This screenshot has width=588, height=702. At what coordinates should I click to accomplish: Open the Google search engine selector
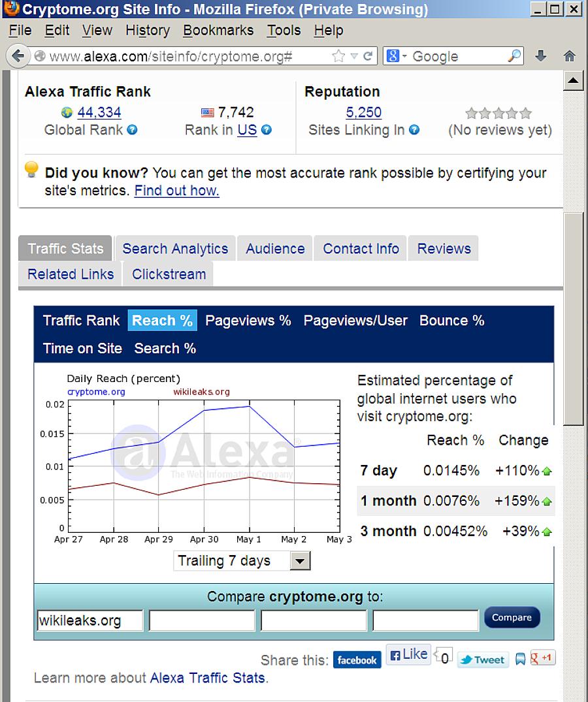397,56
